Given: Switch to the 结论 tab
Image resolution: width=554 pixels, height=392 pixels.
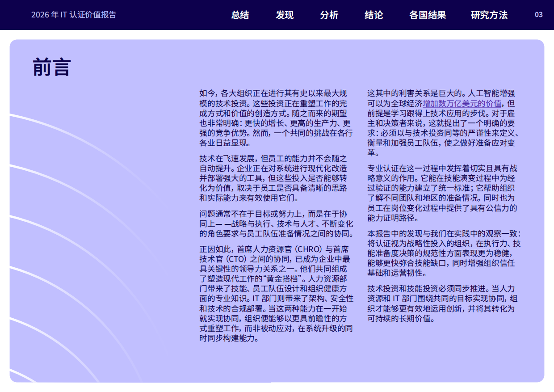Looking at the screenshot, I should [374, 15].
